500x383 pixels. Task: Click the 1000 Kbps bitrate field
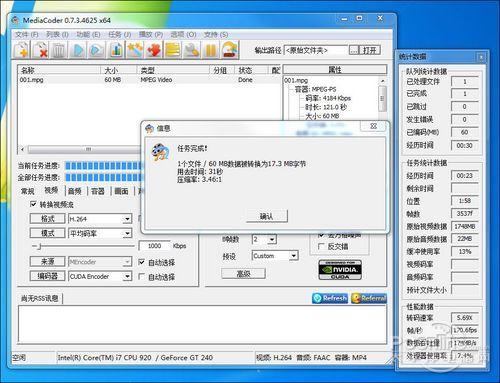coord(154,246)
